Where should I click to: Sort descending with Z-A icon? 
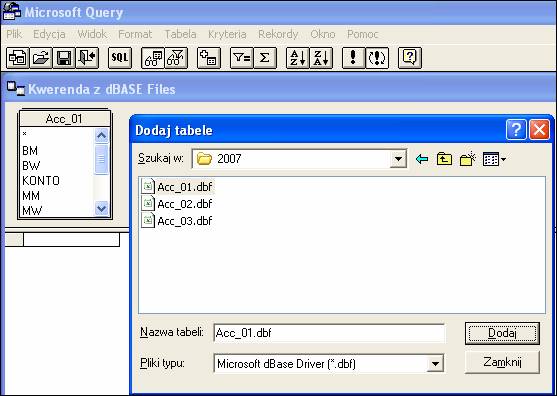click(321, 58)
